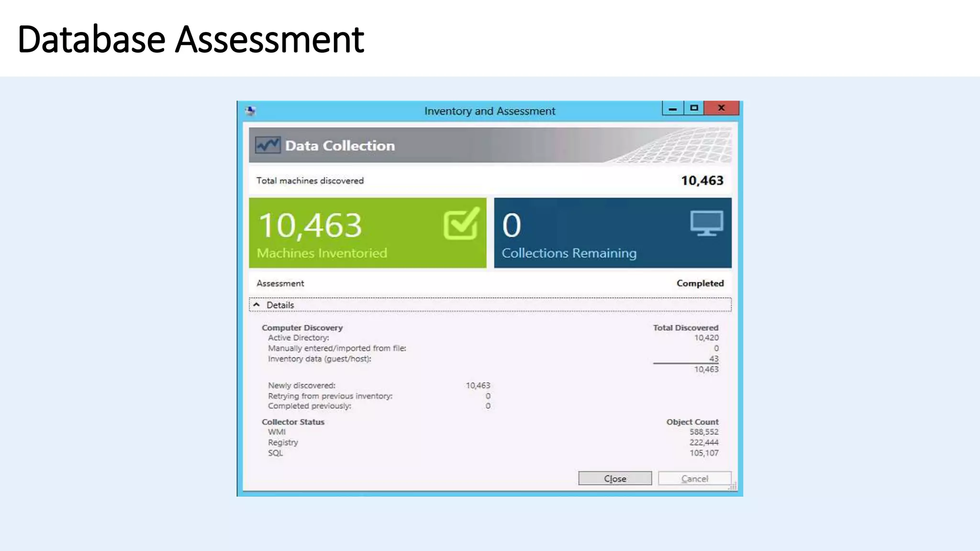This screenshot has height=551, width=980.
Task: Click the Inventory data (guest/host) label
Action: tap(320, 359)
